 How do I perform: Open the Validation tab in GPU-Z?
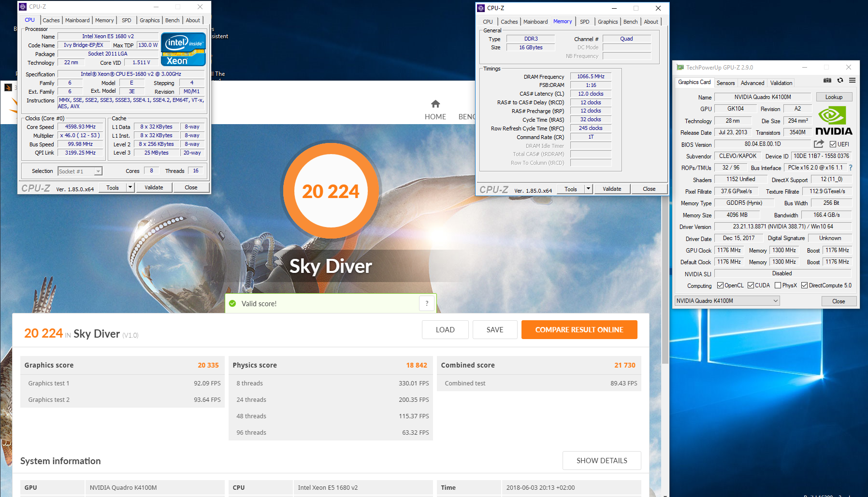pos(781,83)
